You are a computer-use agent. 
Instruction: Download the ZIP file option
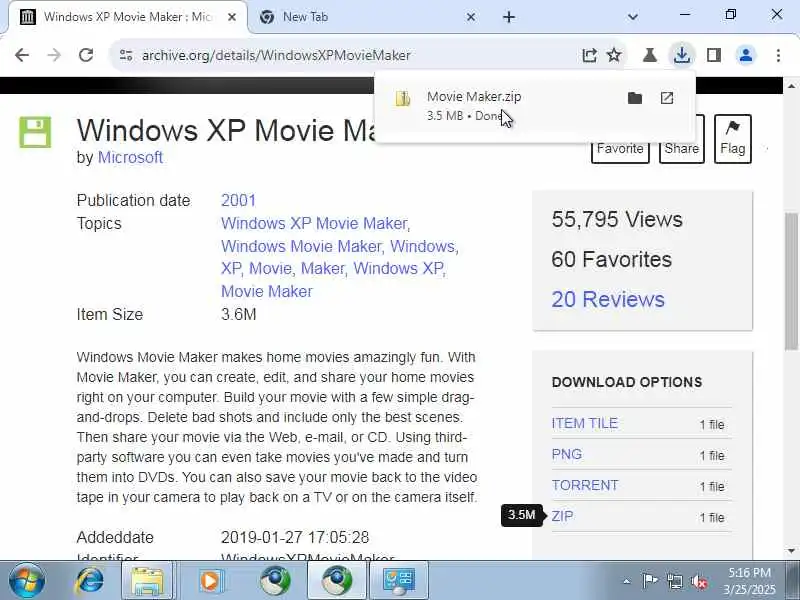(562, 516)
